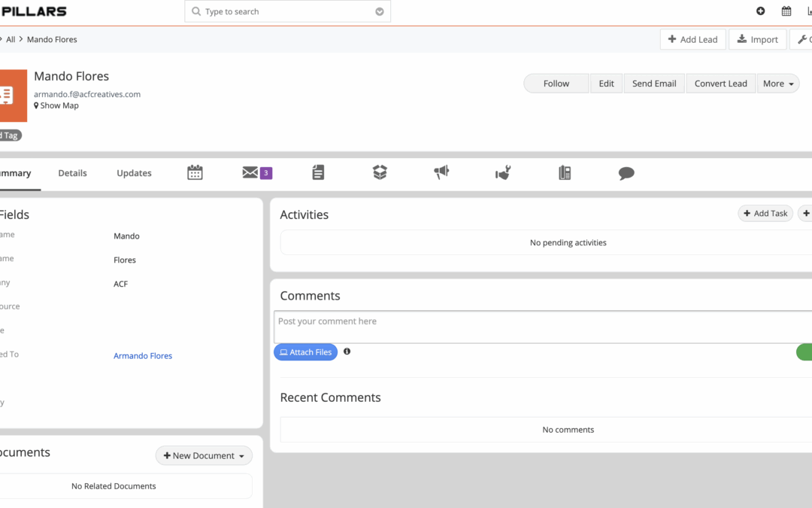Expand the New Document dropdown
This screenshot has height=508, width=812.
204,455
